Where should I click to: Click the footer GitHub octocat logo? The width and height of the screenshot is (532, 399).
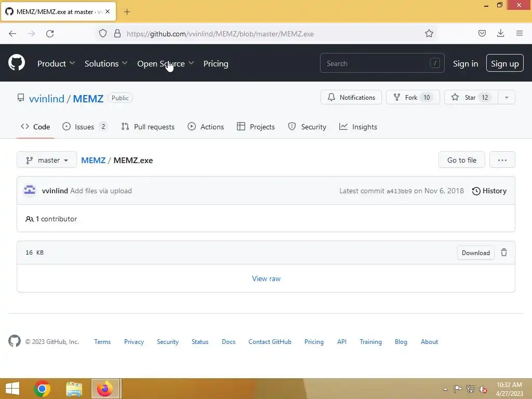tap(14, 341)
